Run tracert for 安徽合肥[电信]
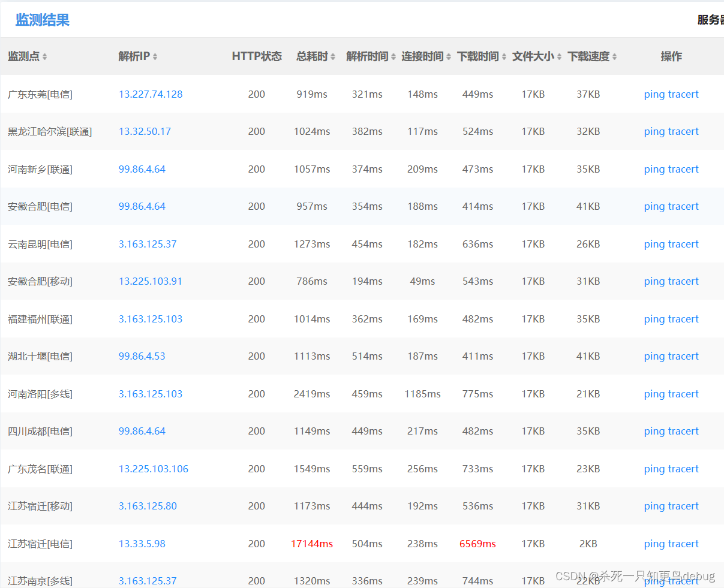724x588 pixels. tap(683, 206)
